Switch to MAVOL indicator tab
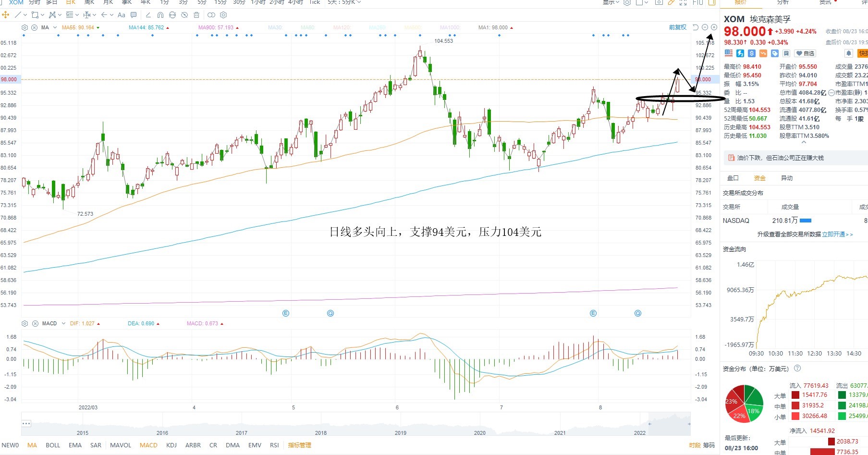Screen dimensions: 868x455 click(x=121, y=445)
